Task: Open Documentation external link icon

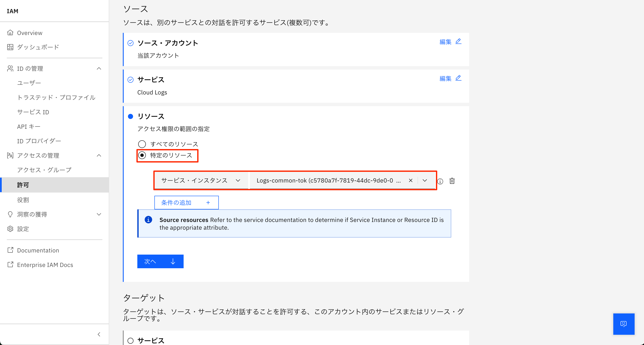Action: 10,250
